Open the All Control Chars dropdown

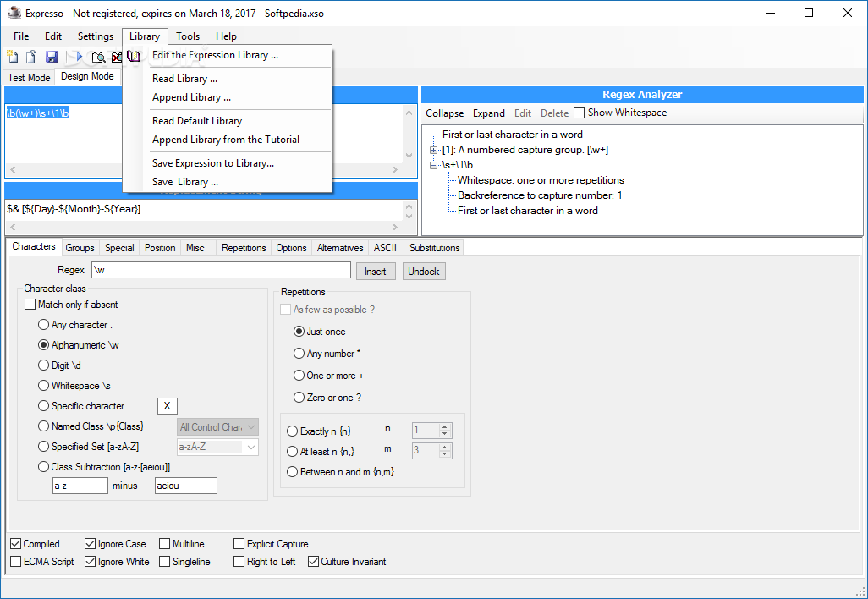coord(251,427)
